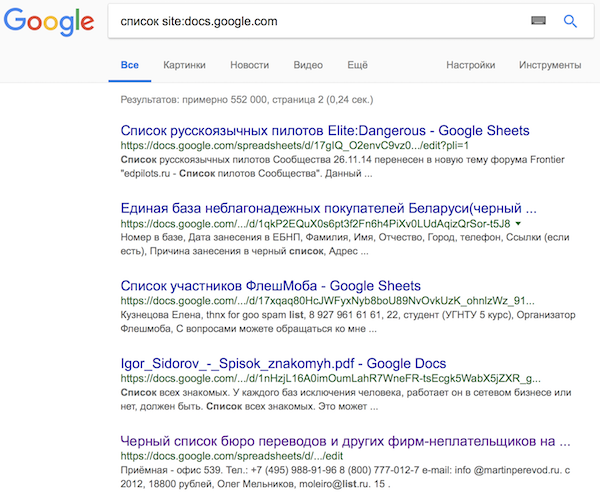Open the Настройки menu
Viewport: 600px width, 495px height.
tap(471, 65)
